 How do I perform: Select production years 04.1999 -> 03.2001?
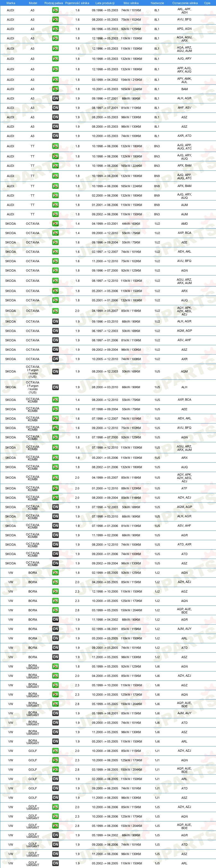105,224
